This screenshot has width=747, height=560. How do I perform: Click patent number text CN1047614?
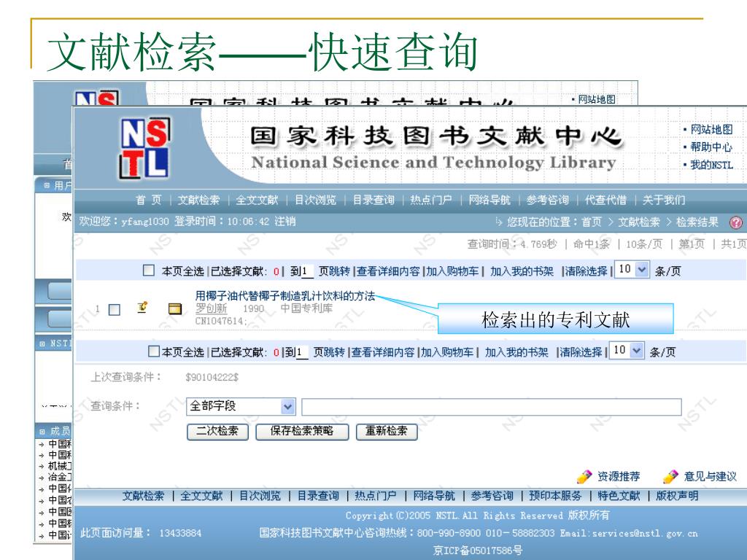(220, 321)
